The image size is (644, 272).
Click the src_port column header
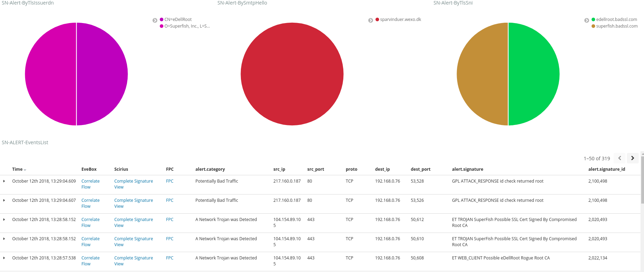316,169
